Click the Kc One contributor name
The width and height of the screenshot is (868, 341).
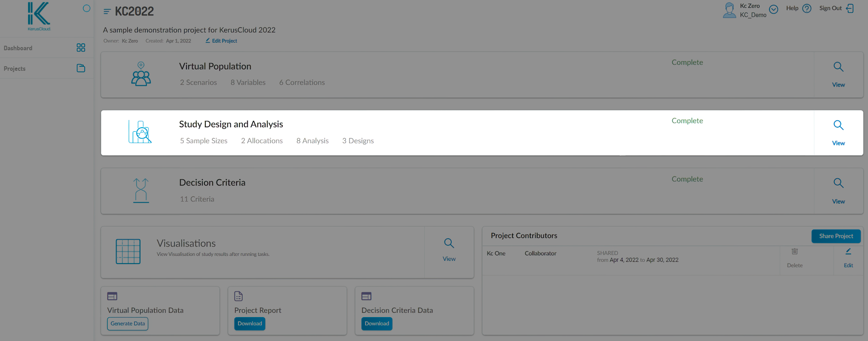point(496,253)
